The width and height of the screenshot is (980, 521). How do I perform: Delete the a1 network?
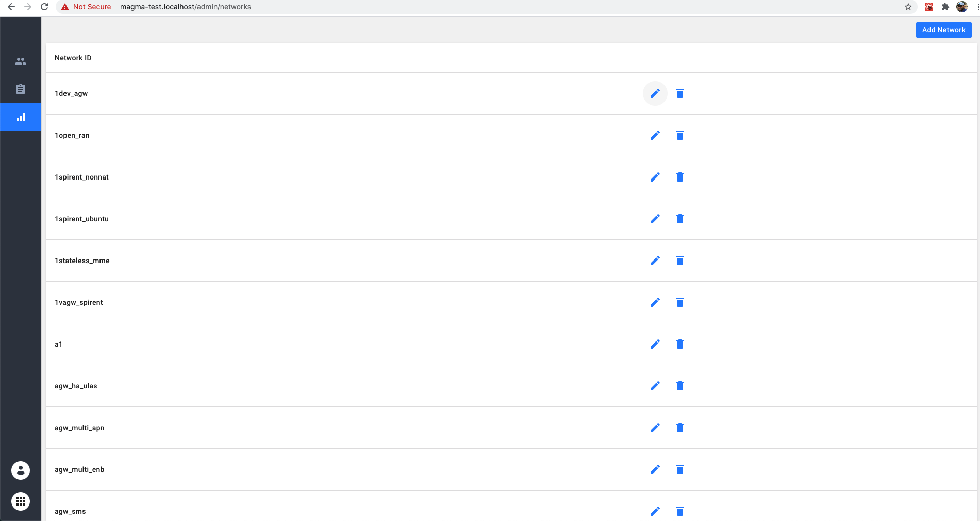(x=680, y=344)
